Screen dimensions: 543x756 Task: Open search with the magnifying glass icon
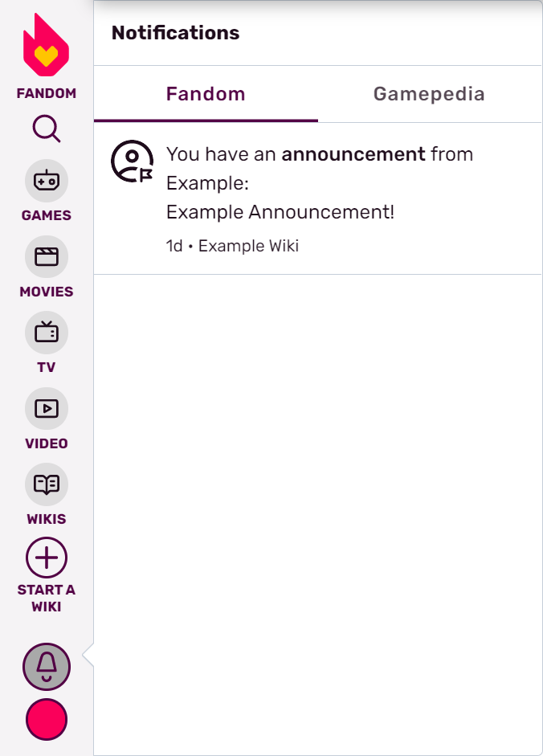46,129
